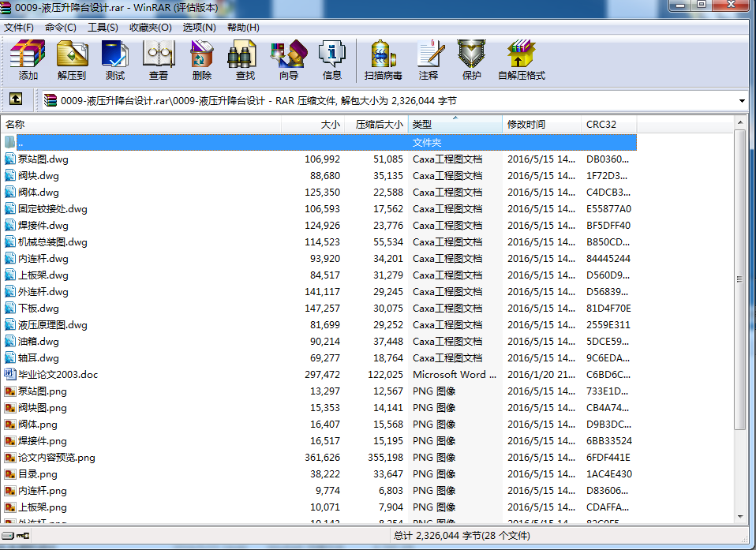Expand the address bar path dropdown

coord(742,101)
